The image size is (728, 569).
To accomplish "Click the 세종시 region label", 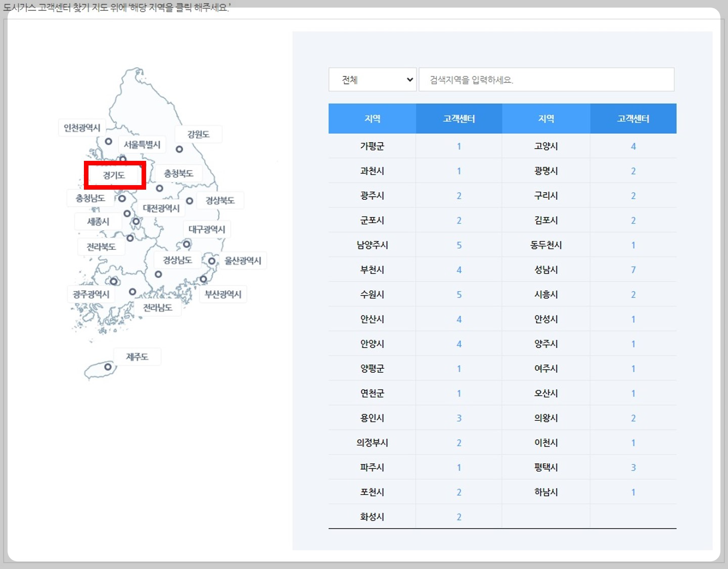I will click(98, 221).
